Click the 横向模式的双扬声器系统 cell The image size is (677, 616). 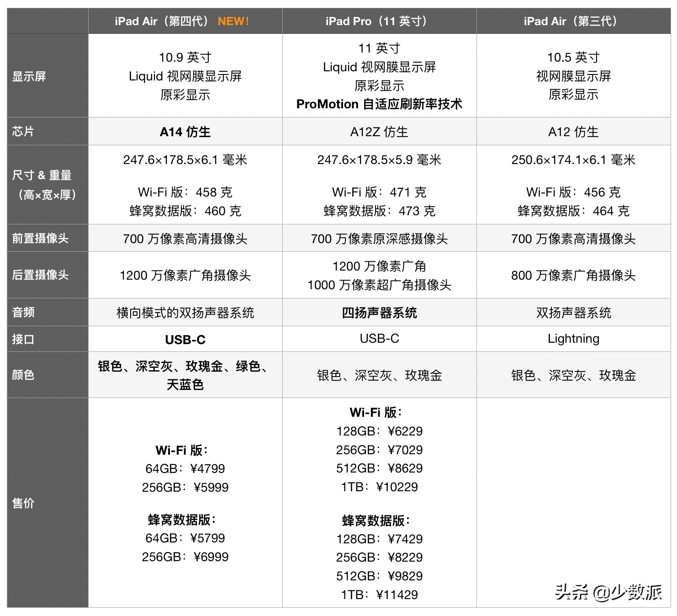point(185,313)
